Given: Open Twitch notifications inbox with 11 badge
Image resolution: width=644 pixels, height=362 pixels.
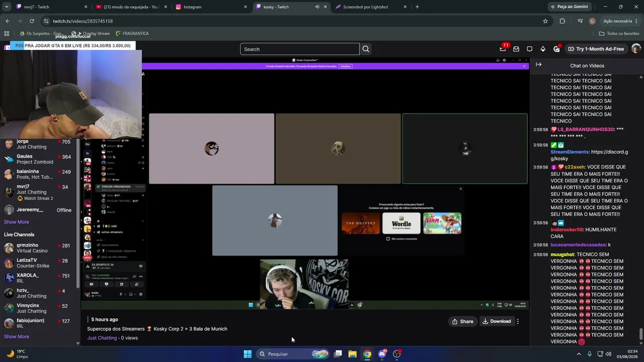Looking at the screenshot, I should (x=503, y=49).
